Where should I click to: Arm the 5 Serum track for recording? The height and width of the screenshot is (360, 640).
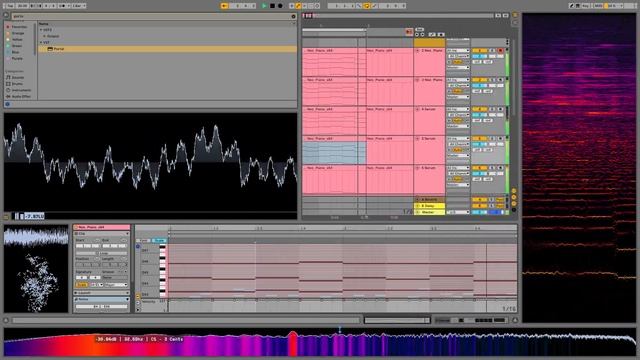[500, 168]
